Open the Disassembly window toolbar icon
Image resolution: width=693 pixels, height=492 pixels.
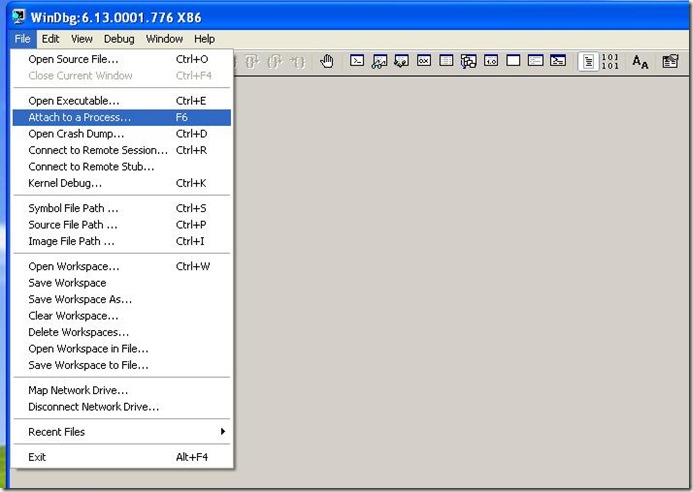pos(491,61)
